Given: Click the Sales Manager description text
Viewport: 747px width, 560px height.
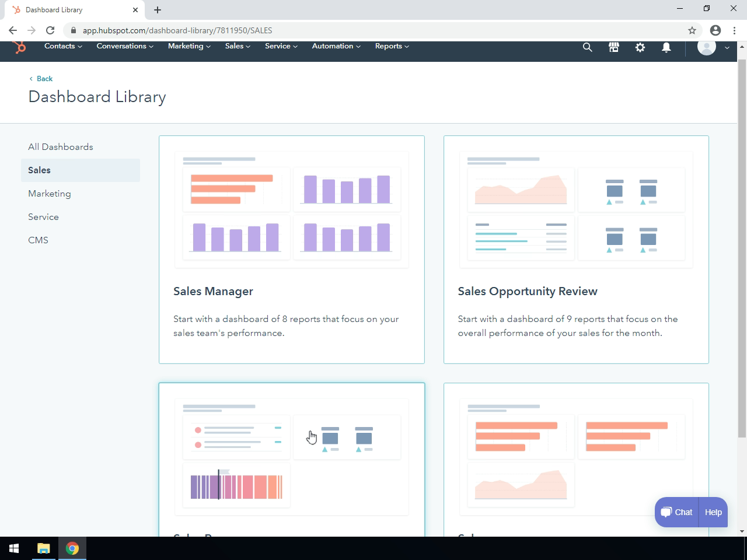Looking at the screenshot, I should coord(286,326).
